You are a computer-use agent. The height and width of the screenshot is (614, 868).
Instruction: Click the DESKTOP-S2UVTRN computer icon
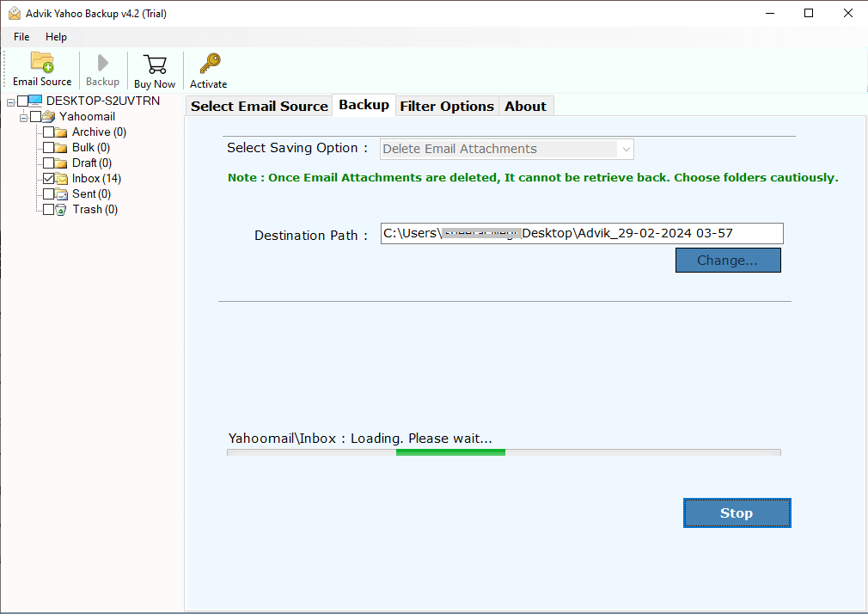35,101
